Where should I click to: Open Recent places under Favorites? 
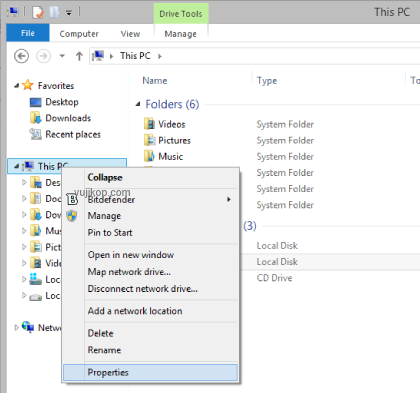click(73, 134)
